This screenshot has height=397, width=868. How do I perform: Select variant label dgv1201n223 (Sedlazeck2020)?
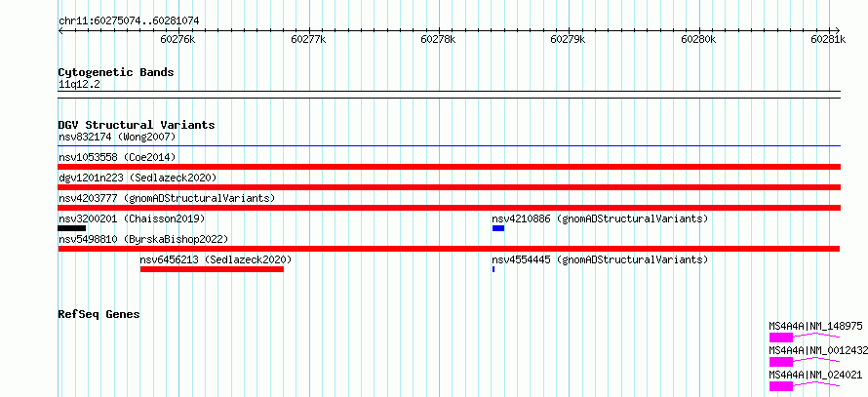pyautogui.click(x=138, y=178)
